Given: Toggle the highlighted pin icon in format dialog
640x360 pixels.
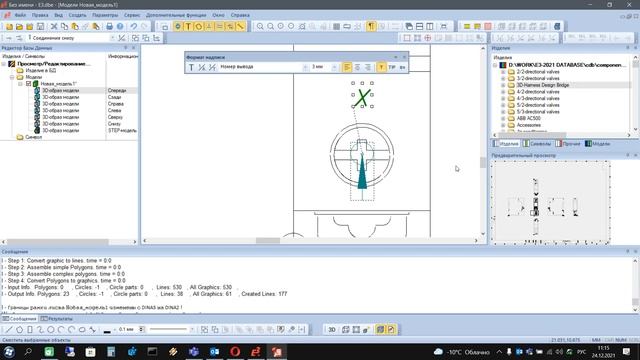Looking at the screenshot, I should pos(381,67).
